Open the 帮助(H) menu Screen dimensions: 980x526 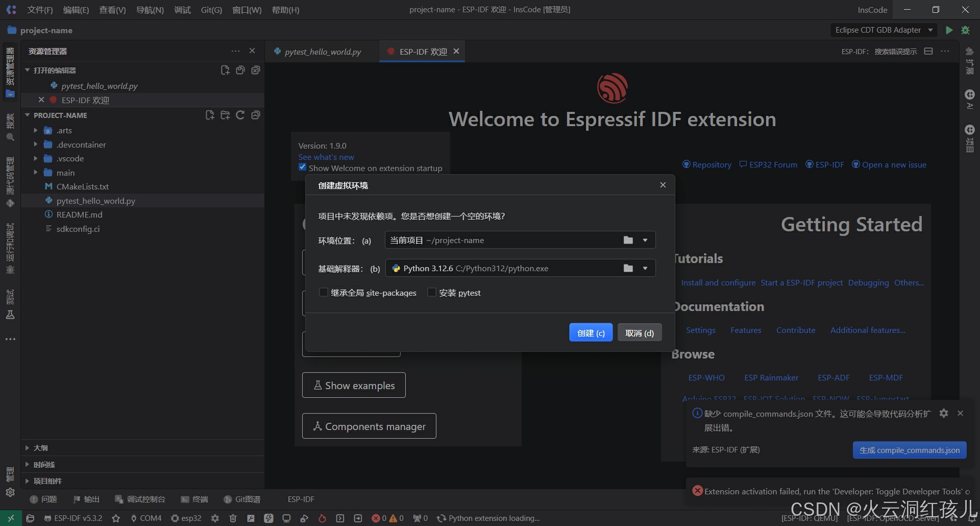(285, 10)
